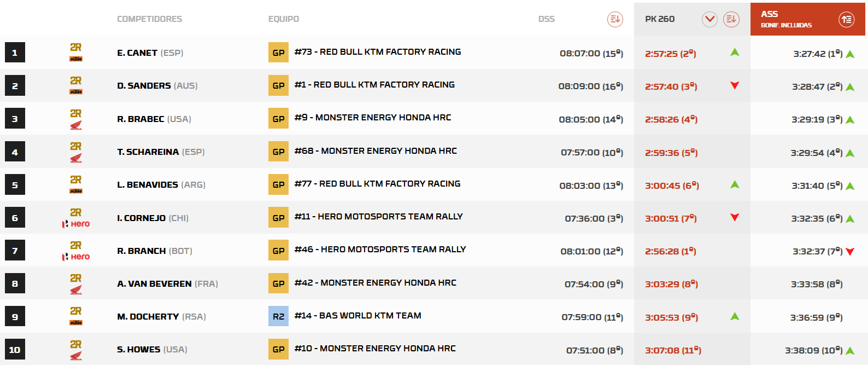Click rider name S. Howes
868x365 pixels.
pos(139,350)
